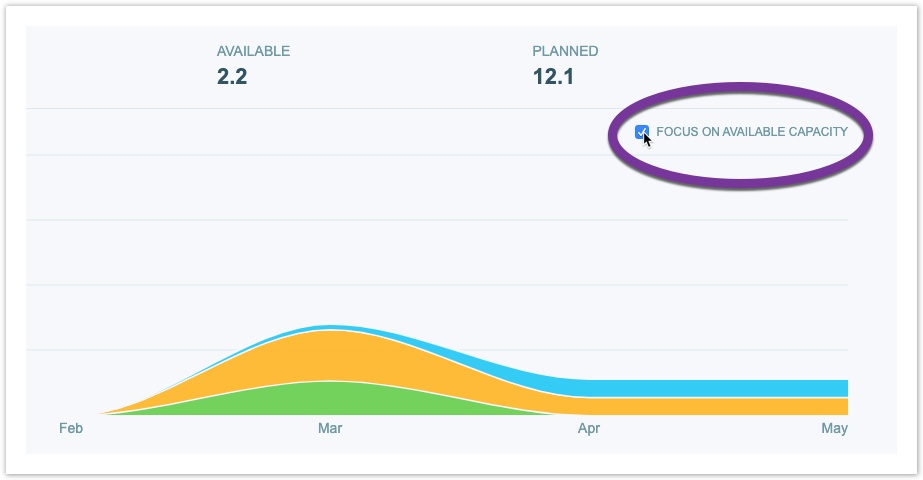Click the blue peak of the curve above March

330,327
